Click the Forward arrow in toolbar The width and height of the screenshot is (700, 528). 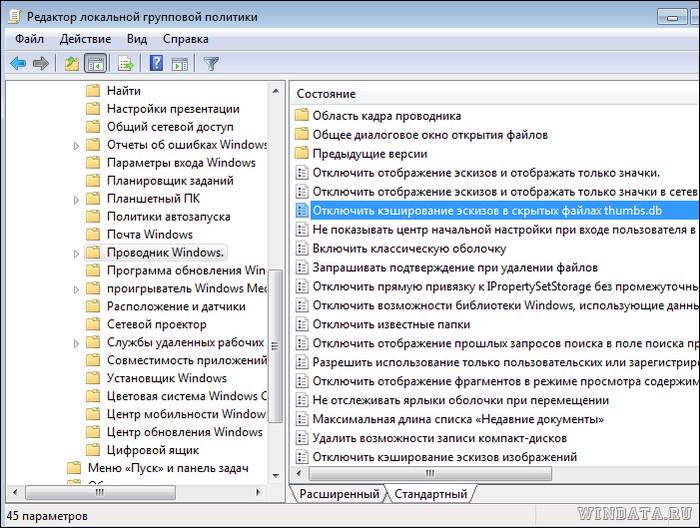point(41,64)
